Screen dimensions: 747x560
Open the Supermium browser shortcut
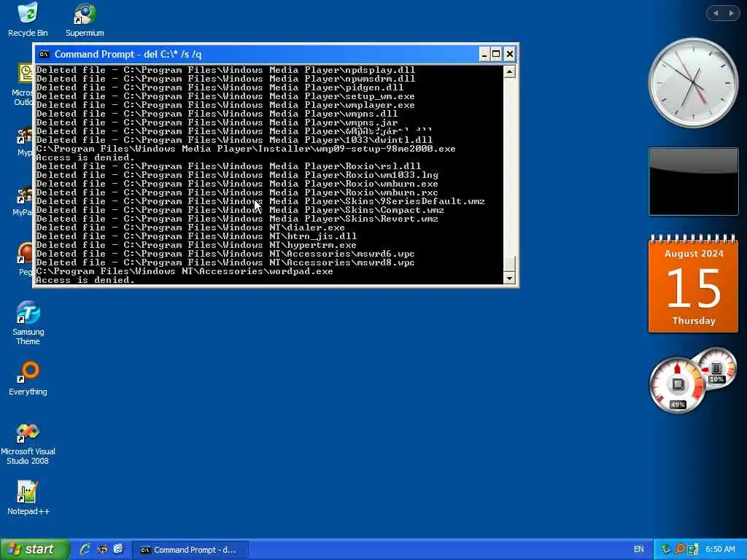[85, 20]
